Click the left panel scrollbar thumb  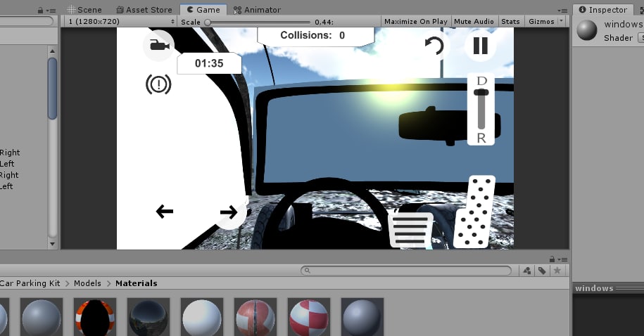coord(52,89)
